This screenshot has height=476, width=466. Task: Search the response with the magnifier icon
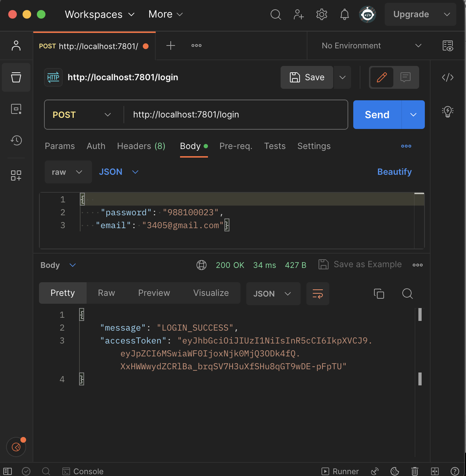[407, 294]
